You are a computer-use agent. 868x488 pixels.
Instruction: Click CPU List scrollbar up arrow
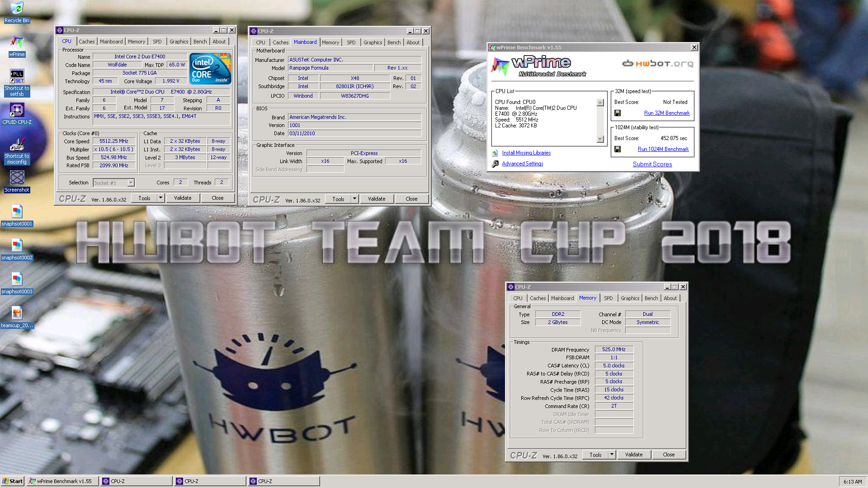[x=600, y=103]
